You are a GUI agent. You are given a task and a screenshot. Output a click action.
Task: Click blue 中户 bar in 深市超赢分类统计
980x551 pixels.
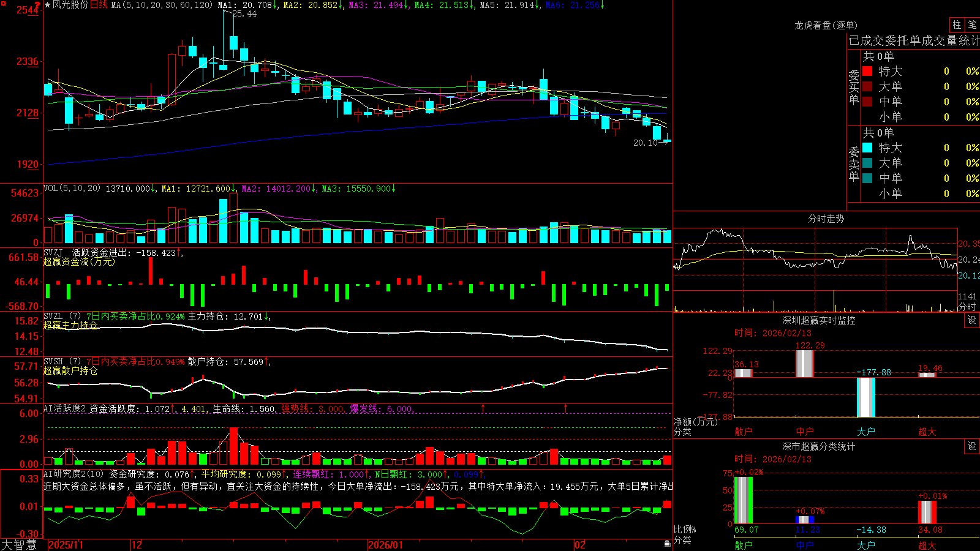(x=805, y=520)
